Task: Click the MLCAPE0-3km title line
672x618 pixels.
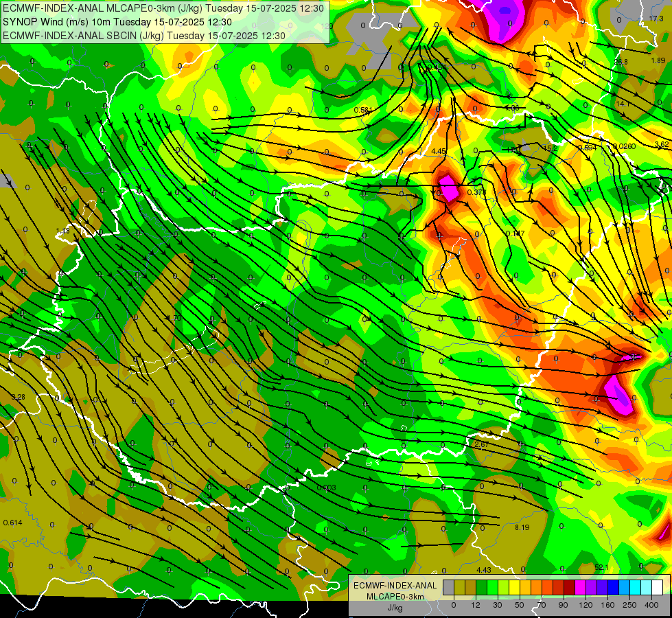Action: (x=163, y=8)
